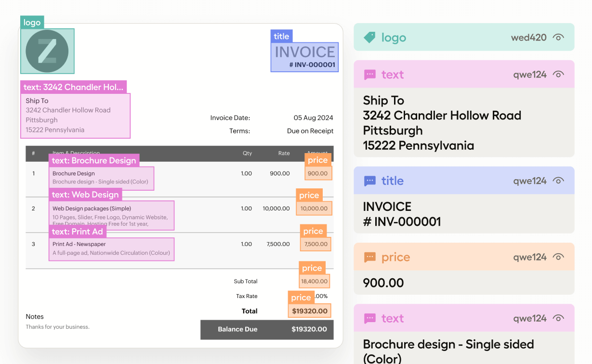Hide the 900.00 price annotation via eye

pyautogui.click(x=558, y=257)
